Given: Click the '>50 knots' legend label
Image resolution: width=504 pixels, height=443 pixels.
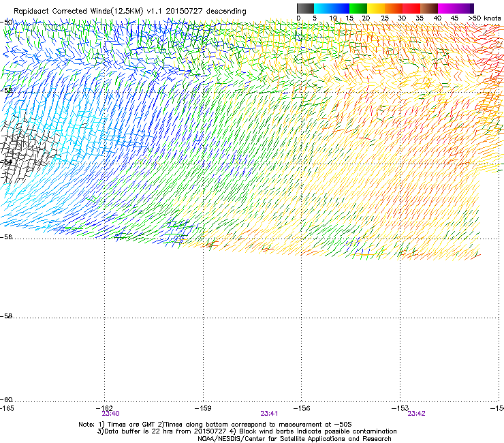Looking at the screenshot, I should tap(484, 18).
